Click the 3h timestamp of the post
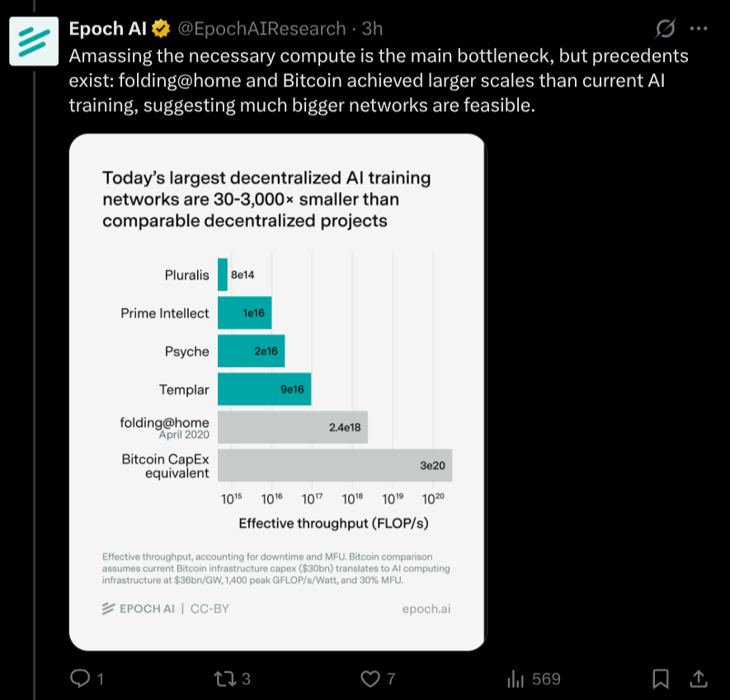The image size is (730, 700). click(x=373, y=29)
